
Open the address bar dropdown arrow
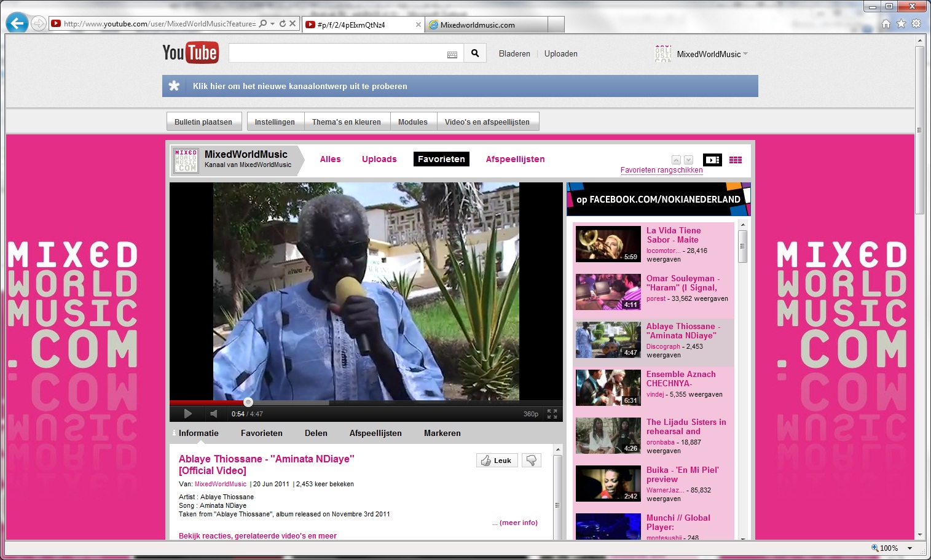(x=272, y=24)
